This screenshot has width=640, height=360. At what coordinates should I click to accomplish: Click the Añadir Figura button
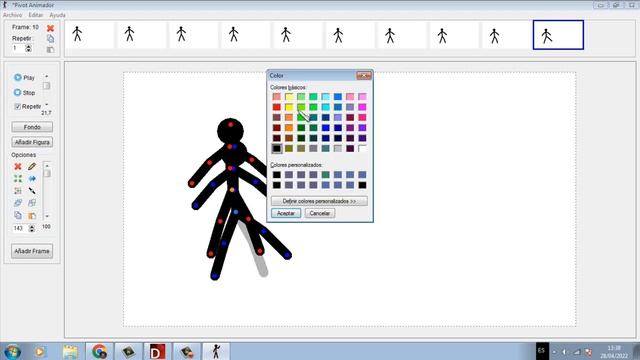32,142
